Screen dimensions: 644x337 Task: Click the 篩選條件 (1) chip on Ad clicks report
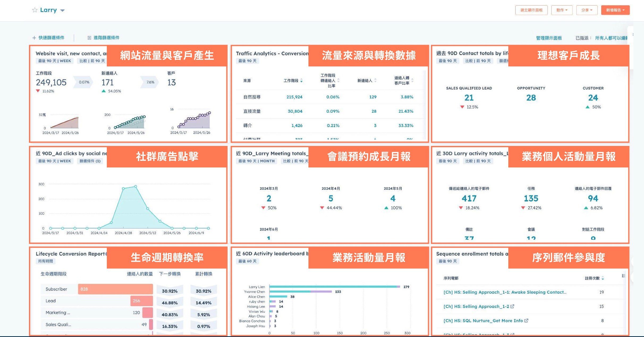pyautogui.click(x=90, y=161)
